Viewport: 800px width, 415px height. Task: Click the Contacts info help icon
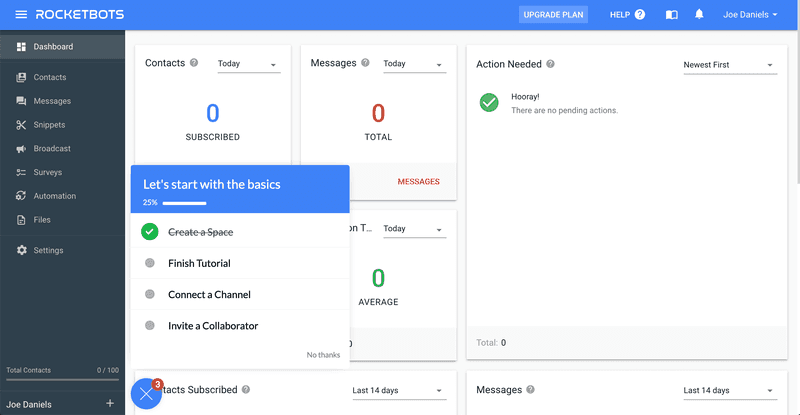coord(194,63)
